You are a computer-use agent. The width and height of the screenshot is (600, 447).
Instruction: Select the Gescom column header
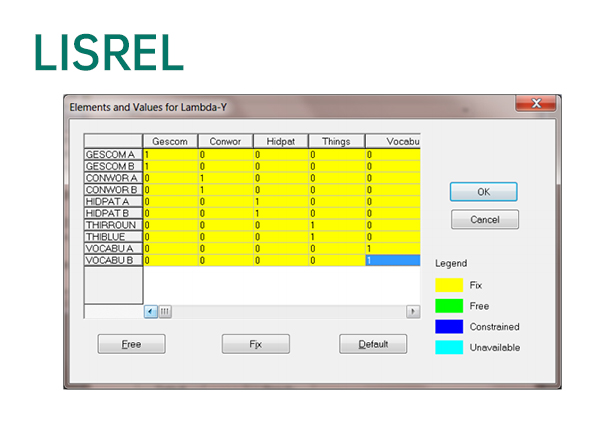click(170, 141)
